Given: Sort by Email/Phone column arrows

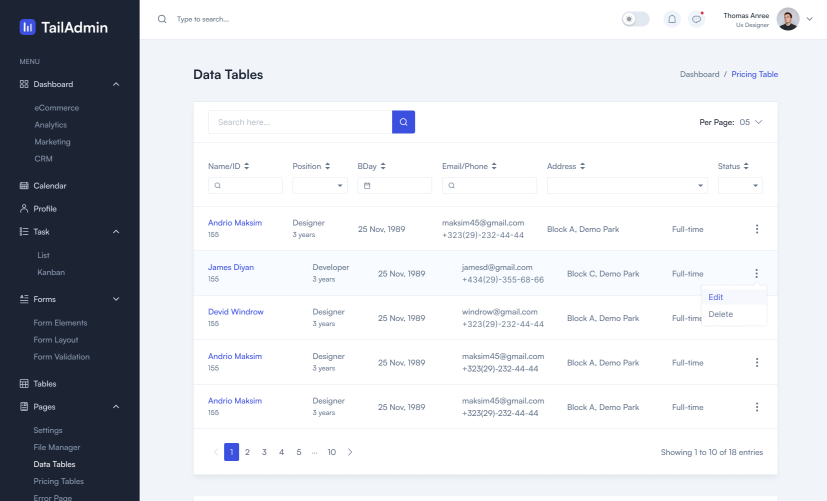Looking at the screenshot, I should tap(494, 166).
